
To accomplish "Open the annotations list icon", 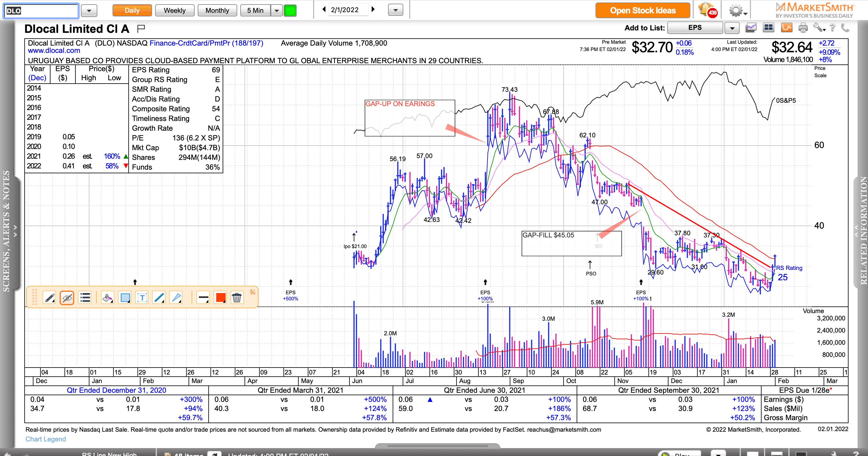I will [x=85, y=298].
